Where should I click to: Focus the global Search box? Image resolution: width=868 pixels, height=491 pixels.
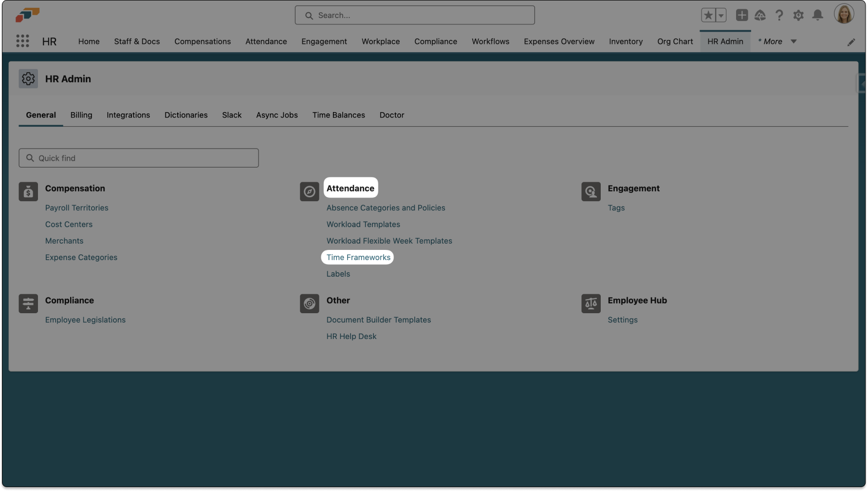[x=415, y=15]
